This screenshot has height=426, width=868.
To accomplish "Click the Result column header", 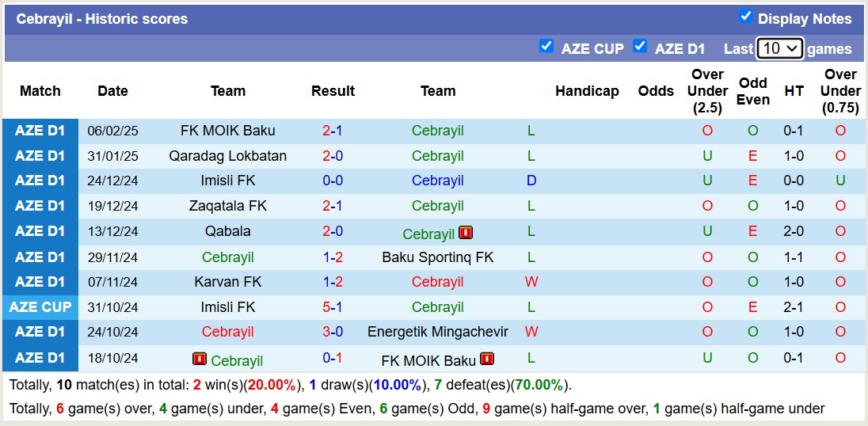I will (333, 91).
